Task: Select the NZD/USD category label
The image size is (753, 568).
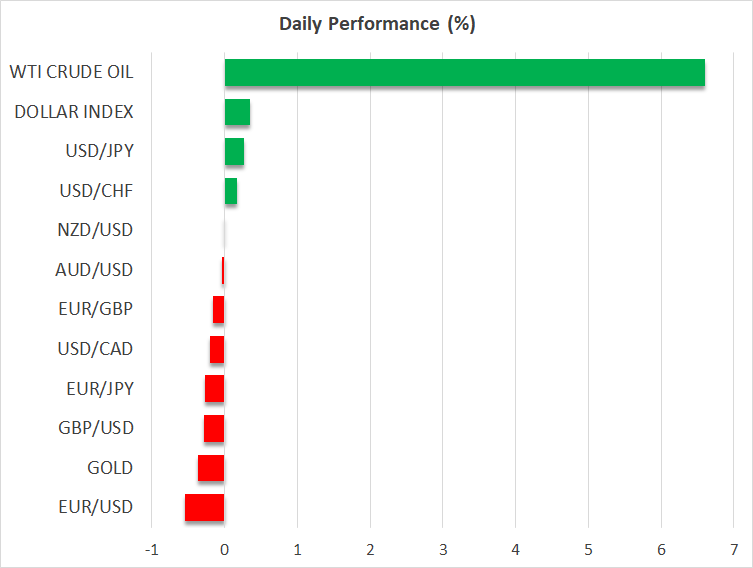Action: pyautogui.click(x=96, y=230)
